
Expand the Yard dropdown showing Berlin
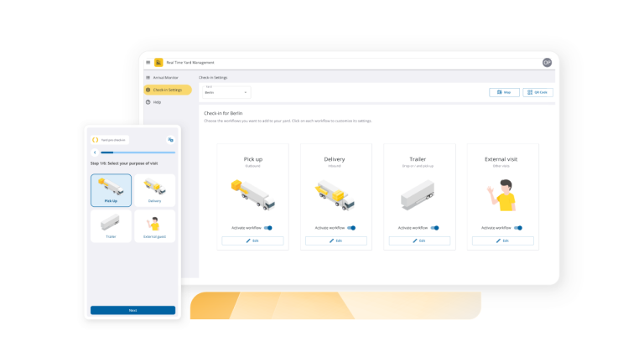tap(226, 91)
